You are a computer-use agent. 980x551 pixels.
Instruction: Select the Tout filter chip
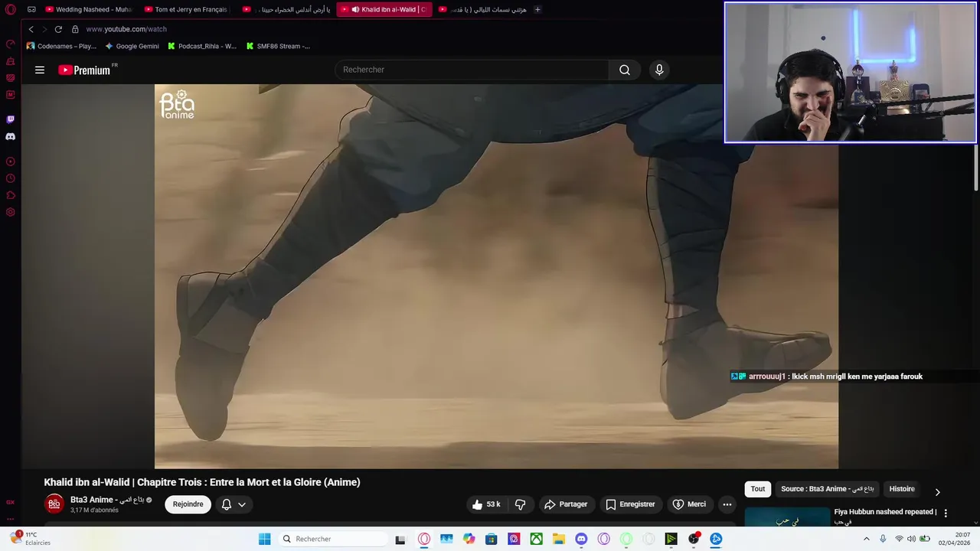point(757,489)
